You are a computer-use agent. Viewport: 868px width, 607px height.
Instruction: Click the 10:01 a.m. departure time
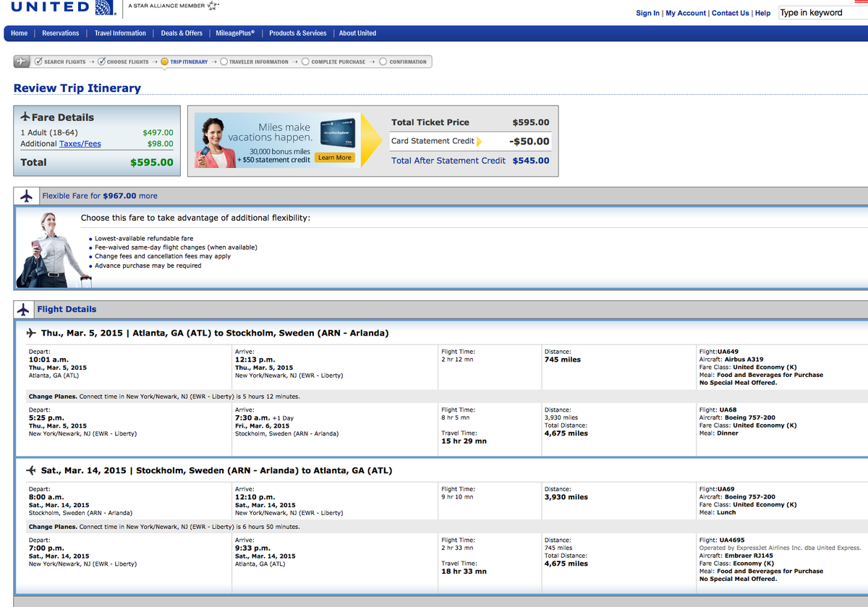49,360
